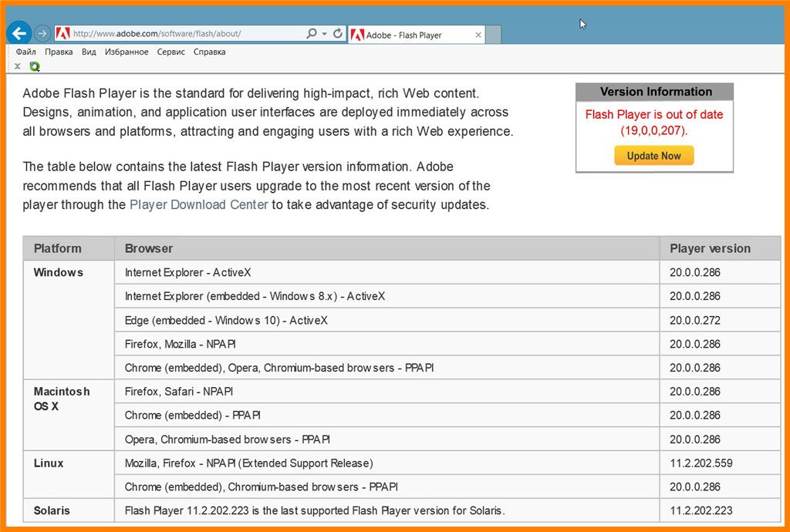The image size is (790, 532).
Task: Click 'Internet Explorer - ActiveX' row
Action: coord(387,272)
